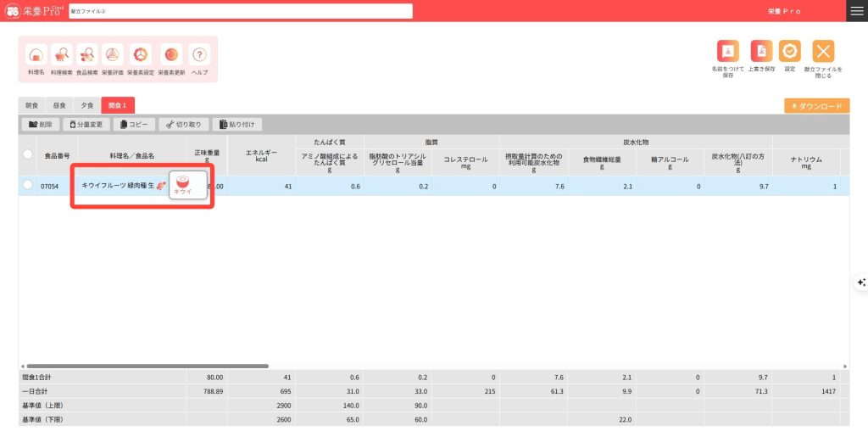Screen dimensions: 868x431
Task: Click the キウイ category badge
Action: click(188, 185)
